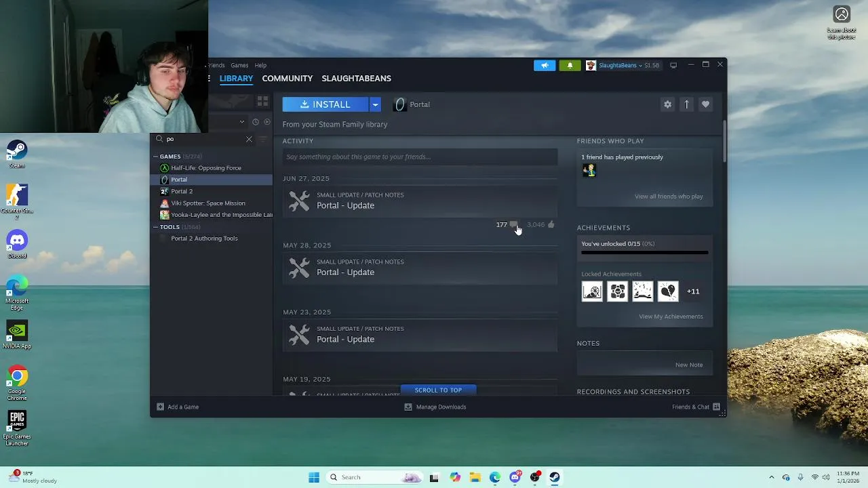Click the Steam window vertical scrollbar
This screenshot has height=488, width=868.
coord(724,141)
